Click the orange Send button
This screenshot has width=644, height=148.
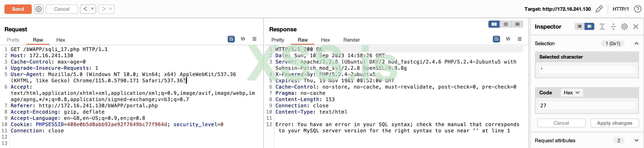click(x=18, y=9)
